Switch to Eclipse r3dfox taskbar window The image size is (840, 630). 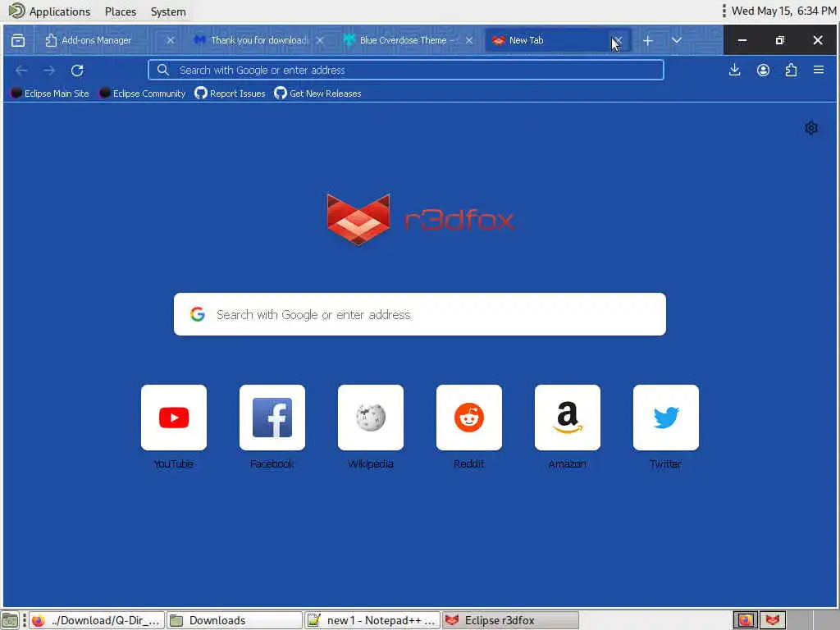point(510,620)
